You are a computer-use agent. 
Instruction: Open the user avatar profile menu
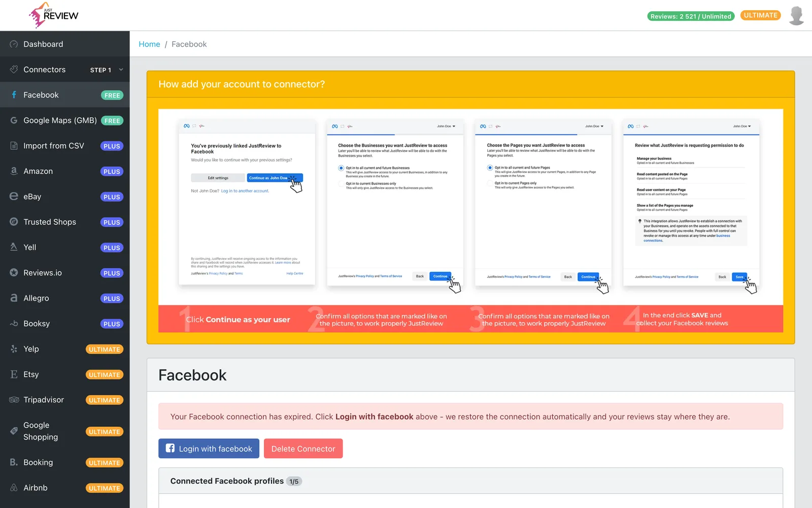pyautogui.click(x=796, y=16)
